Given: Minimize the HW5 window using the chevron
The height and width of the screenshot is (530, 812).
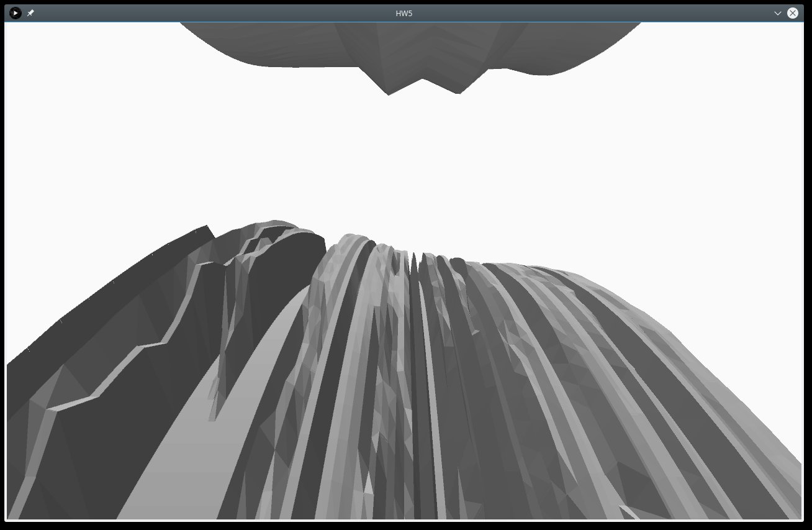Looking at the screenshot, I should click(x=777, y=13).
